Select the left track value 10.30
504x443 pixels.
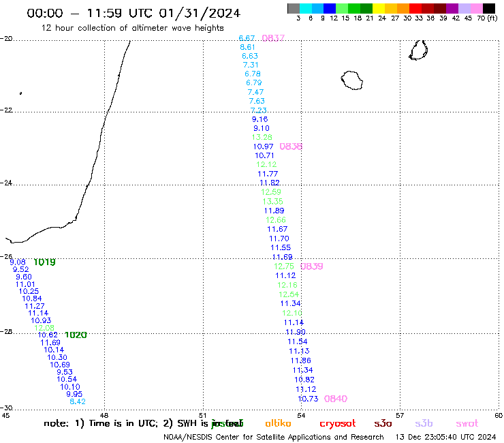click(57, 357)
